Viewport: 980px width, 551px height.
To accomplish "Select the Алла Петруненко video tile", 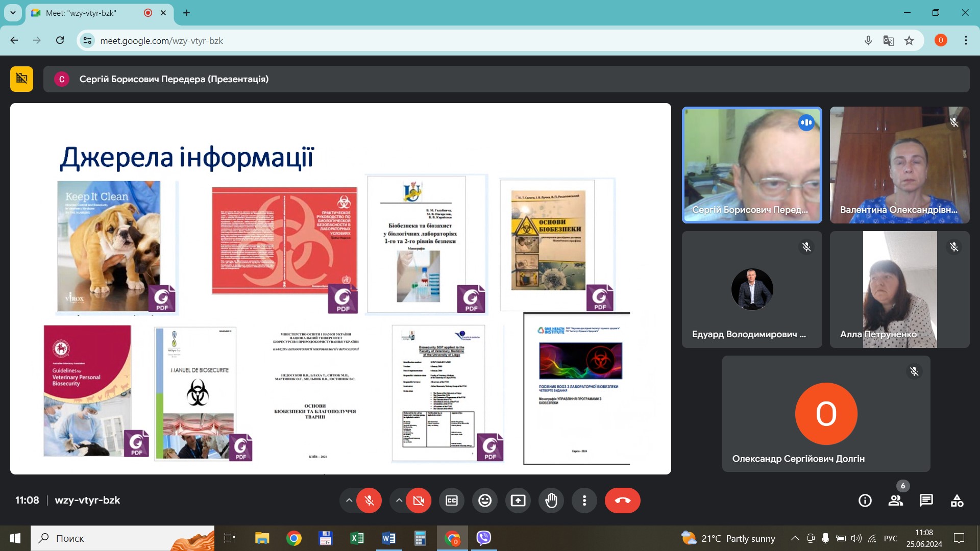I will (x=899, y=289).
